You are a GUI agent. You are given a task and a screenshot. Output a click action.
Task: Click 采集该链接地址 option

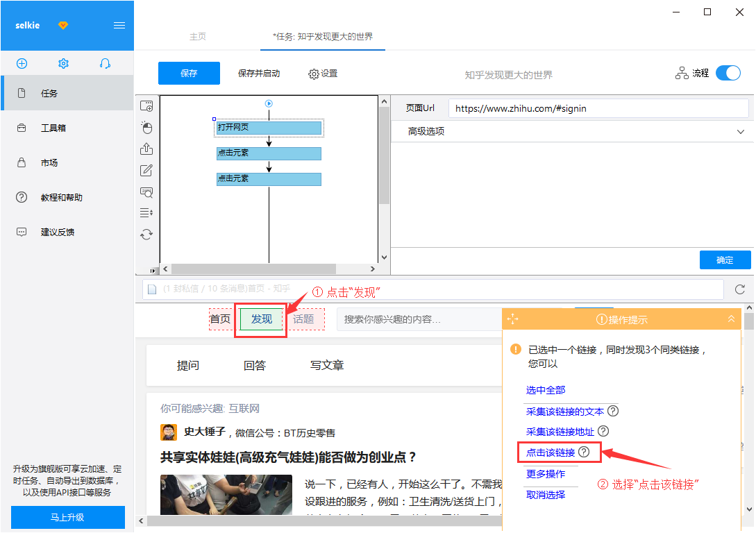pos(560,432)
